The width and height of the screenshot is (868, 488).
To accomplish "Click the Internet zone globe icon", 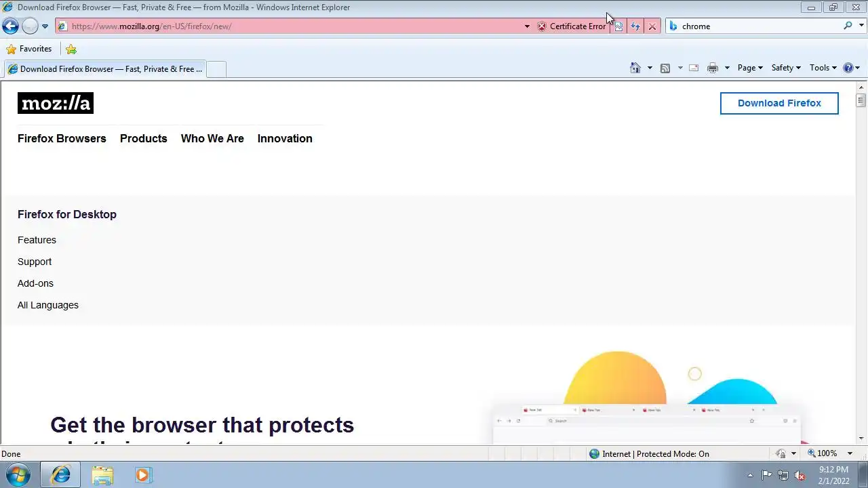I will [595, 454].
